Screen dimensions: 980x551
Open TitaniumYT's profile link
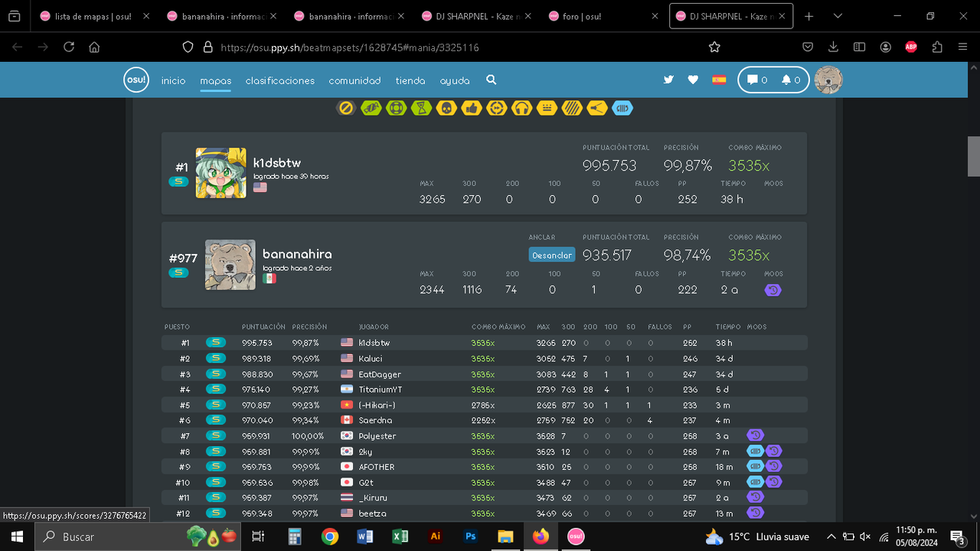pos(381,390)
